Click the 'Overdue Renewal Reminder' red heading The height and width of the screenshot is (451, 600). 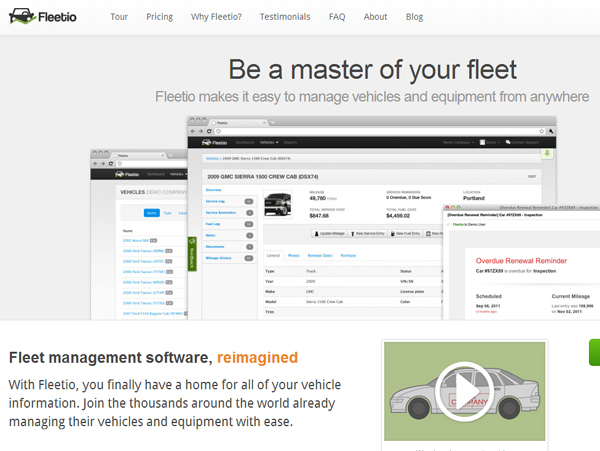coord(521,261)
